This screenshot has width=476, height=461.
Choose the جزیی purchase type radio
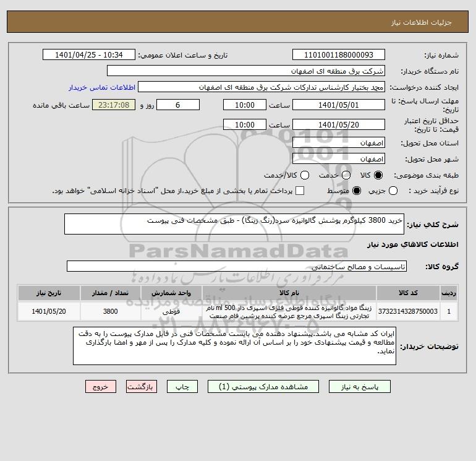coord(393,191)
